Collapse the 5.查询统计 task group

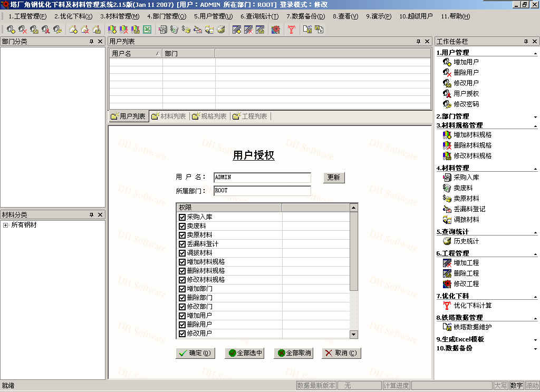(x=535, y=232)
